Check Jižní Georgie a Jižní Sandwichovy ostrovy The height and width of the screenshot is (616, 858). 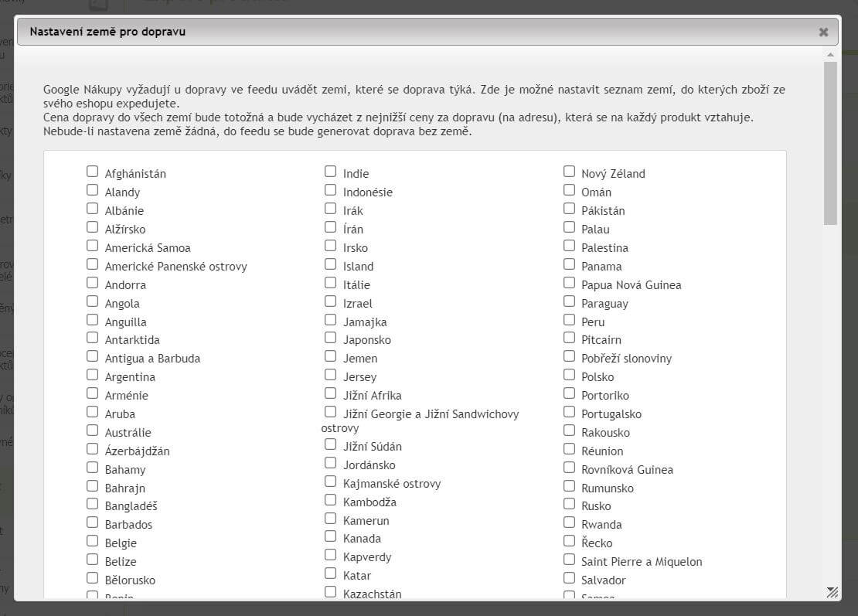[x=331, y=413]
